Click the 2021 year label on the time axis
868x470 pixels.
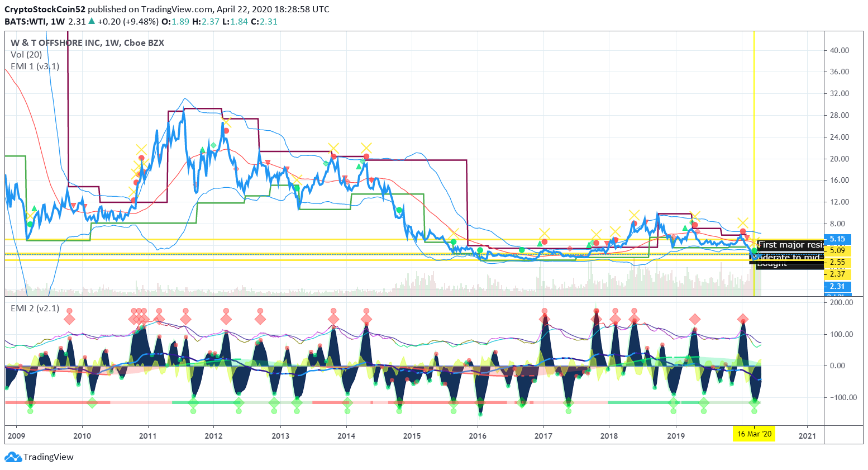(x=807, y=436)
